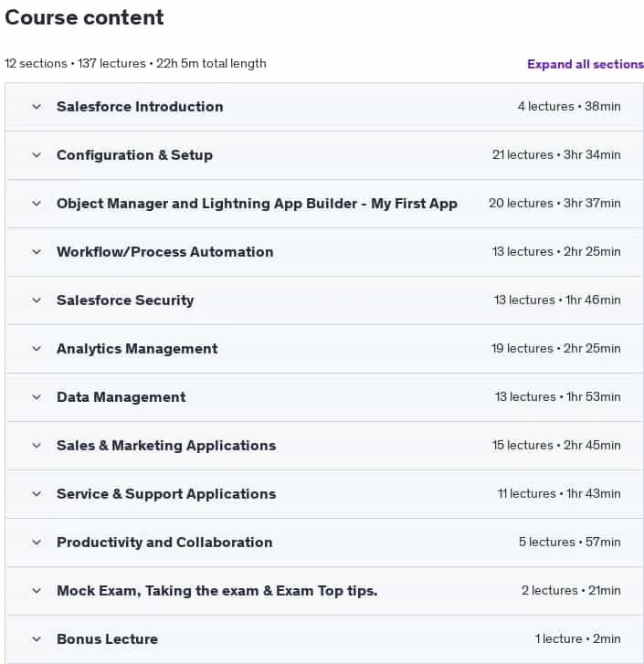
Task: Open the Analytics Management section title
Action: (137, 349)
